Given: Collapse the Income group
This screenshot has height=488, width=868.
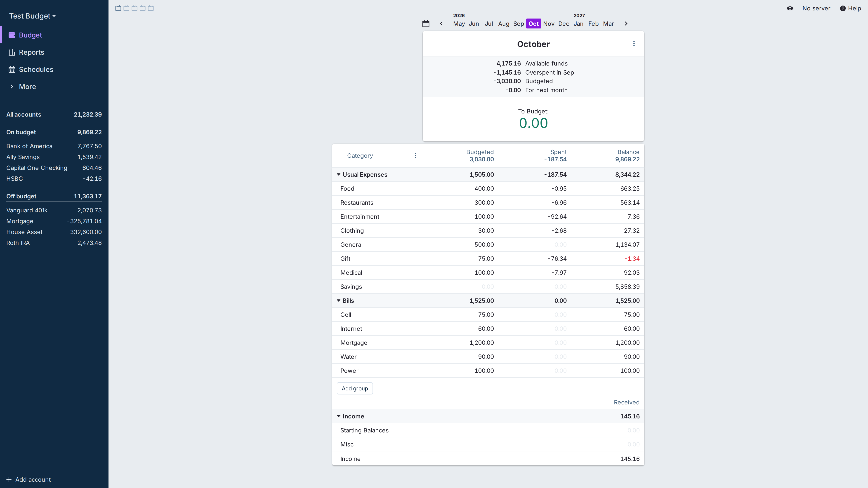Looking at the screenshot, I should coord(339,416).
